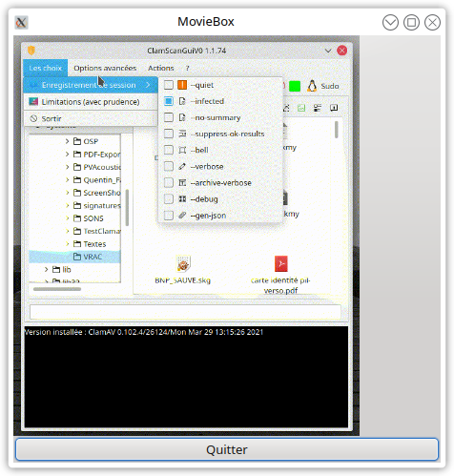The width and height of the screenshot is (454, 476).
Task: Click the MovieBox window title
Action: [x=206, y=22]
